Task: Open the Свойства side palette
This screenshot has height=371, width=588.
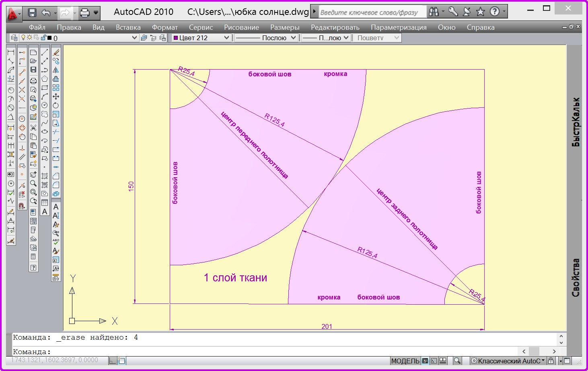Action: (x=576, y=277)
